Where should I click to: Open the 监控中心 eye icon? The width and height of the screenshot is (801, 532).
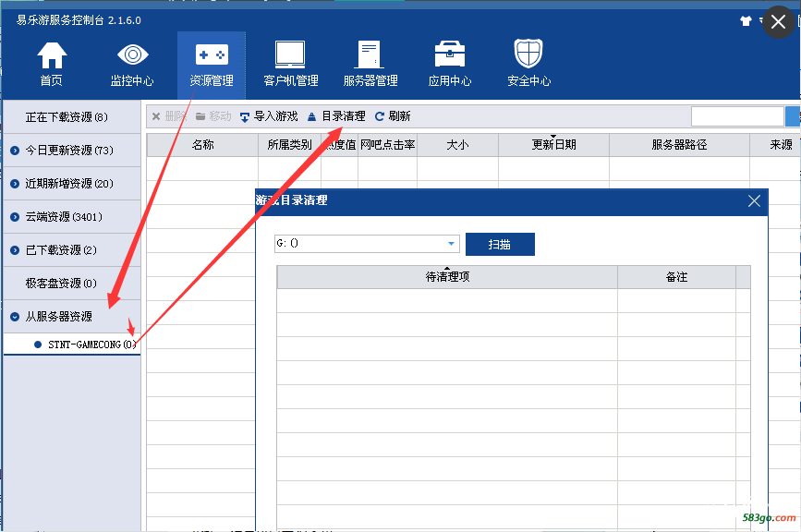132,54
